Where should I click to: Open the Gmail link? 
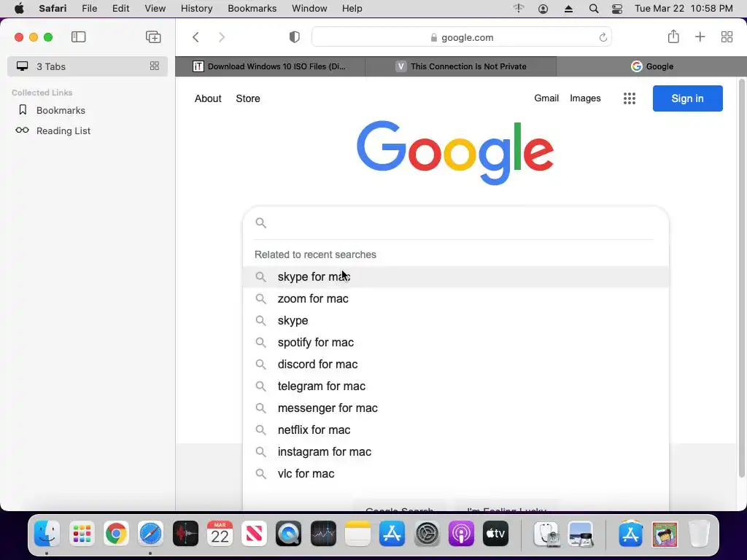tap(546, 98)
